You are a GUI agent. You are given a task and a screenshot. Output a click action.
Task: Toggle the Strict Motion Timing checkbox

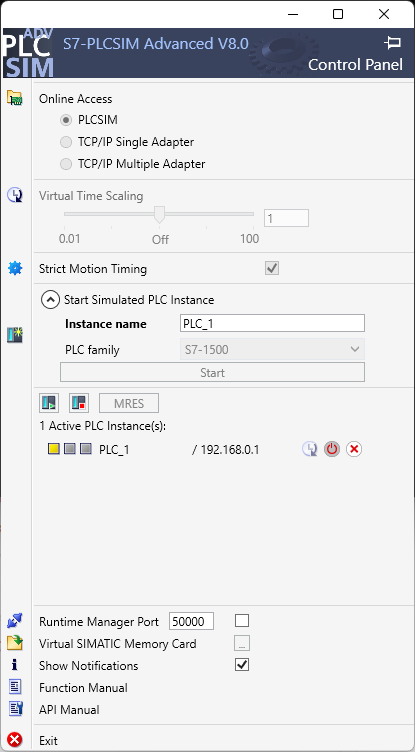pos(272,268)
